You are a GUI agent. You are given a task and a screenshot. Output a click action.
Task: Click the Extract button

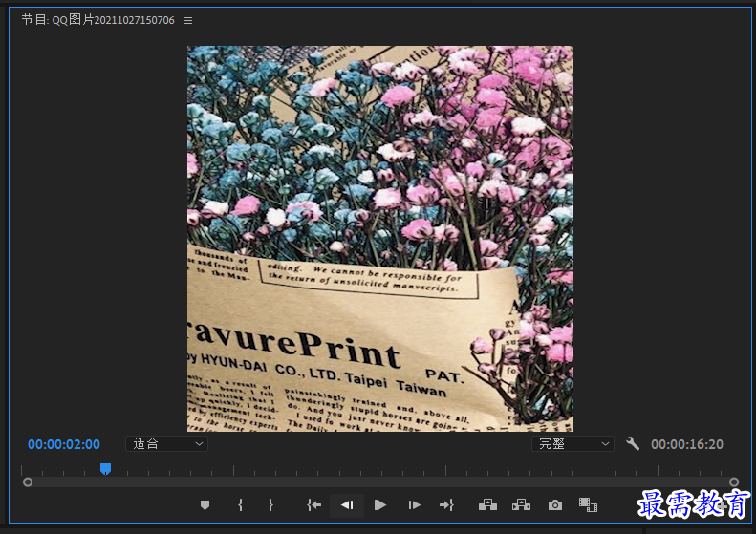pyautogui.click(x=521, y=505)
